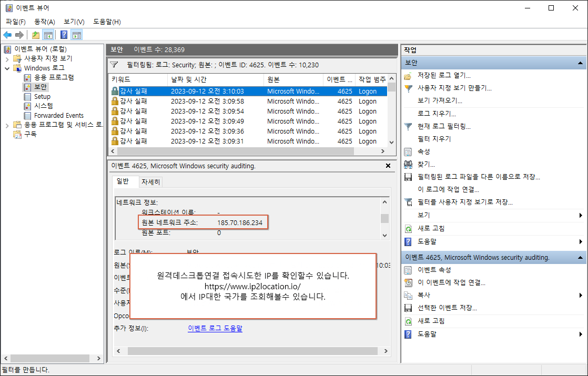
Task: Select the event at 오전 3:09:54
Action: 248,111
